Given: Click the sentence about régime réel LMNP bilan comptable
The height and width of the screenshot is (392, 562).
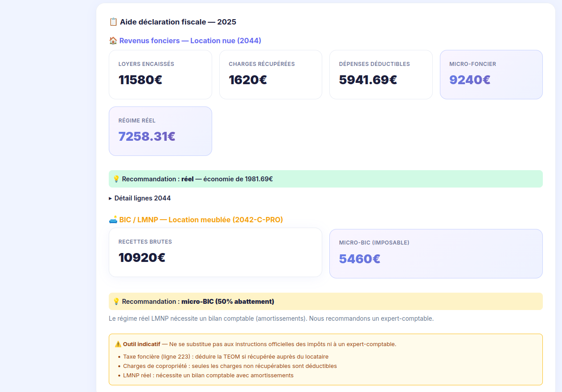Looking at the screenshot, I should click(271, 319).
